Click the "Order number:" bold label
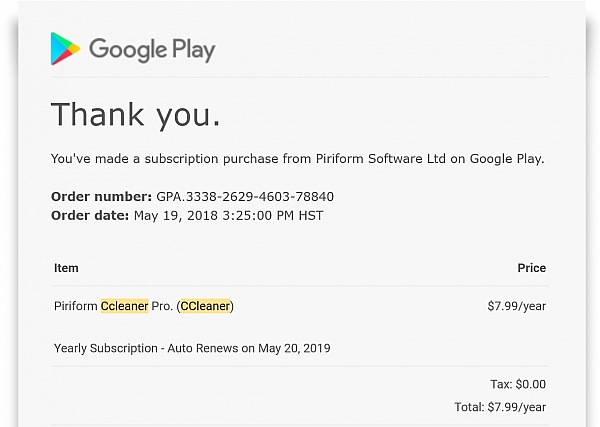Viewport: 600px width, 427px height. coord(102,197)
